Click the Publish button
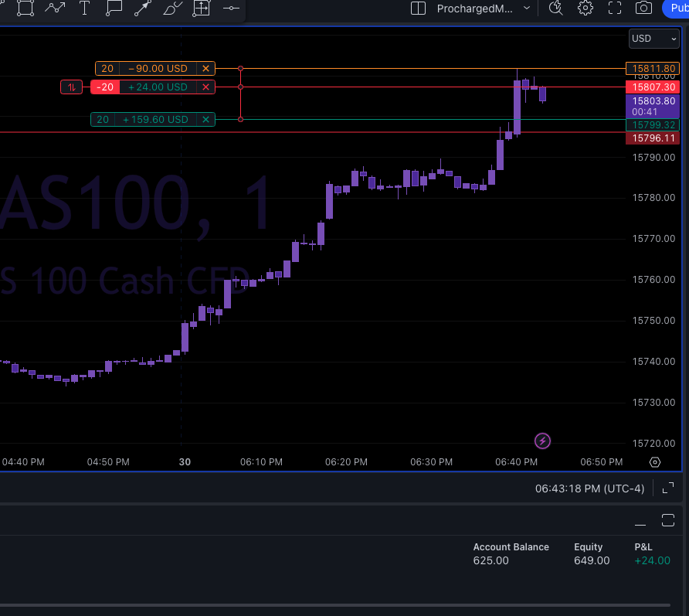This screenshot has width=689, height=616. click(677, 9)
